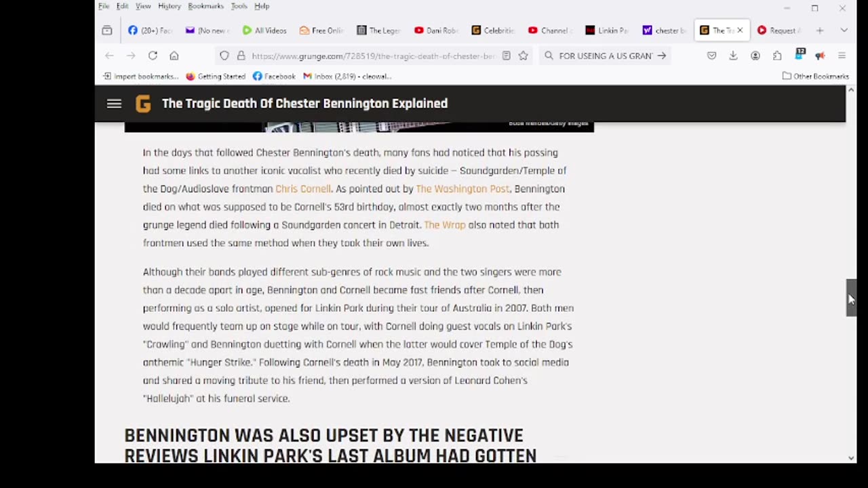Open a new browser tab

(819, 30)
